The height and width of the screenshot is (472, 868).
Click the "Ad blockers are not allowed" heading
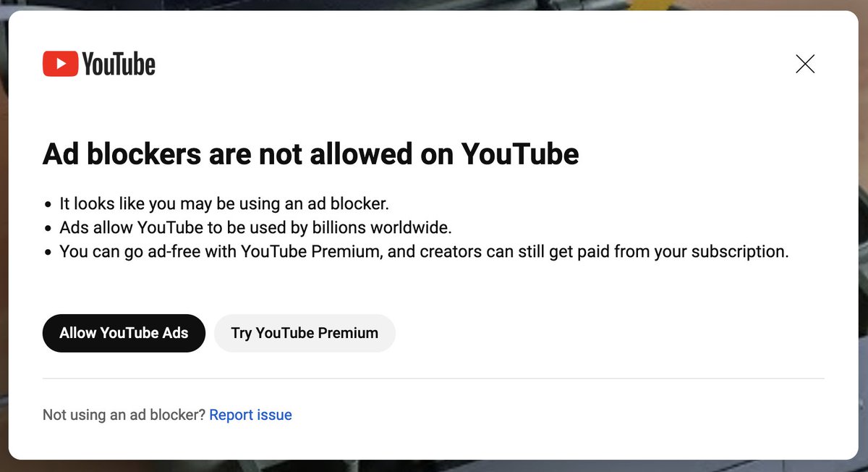point(310,154)
